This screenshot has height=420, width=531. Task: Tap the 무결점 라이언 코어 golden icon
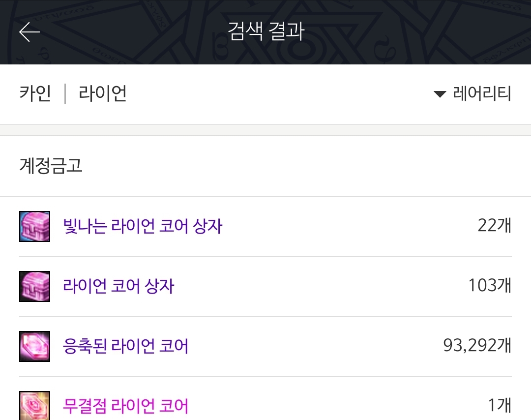pos(34,405)
